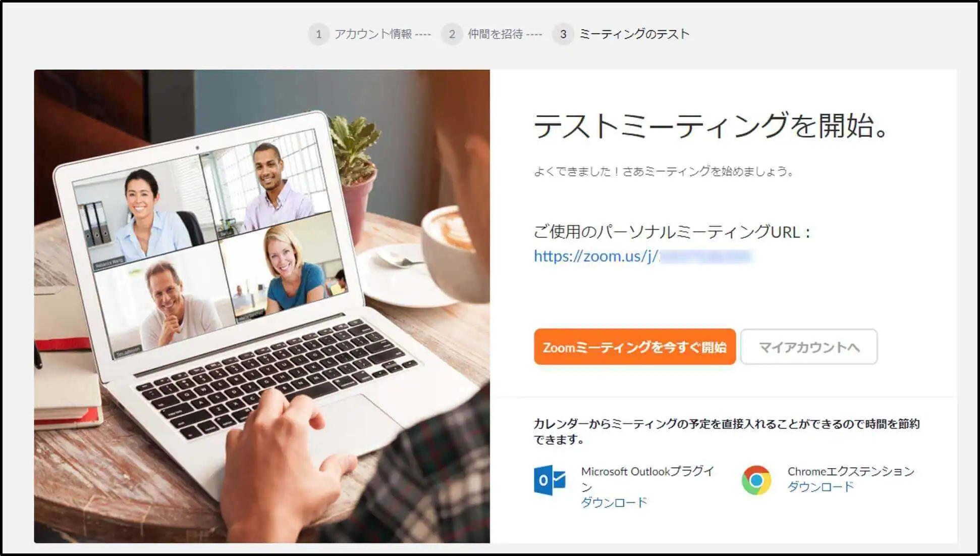This screenshot has height=556, width=980.
Task: Download the Chrome extension
Action: 821,487
